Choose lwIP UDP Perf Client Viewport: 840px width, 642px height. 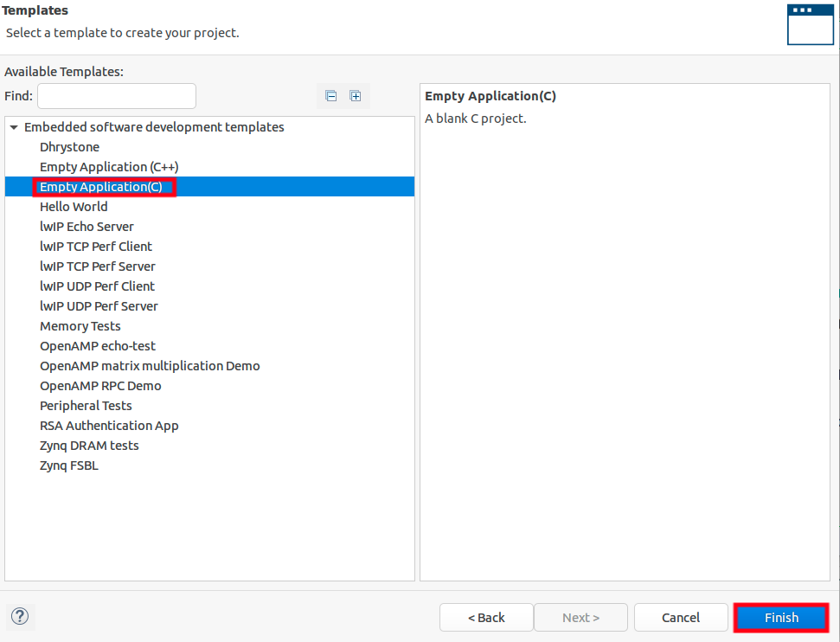click(97, 286)
